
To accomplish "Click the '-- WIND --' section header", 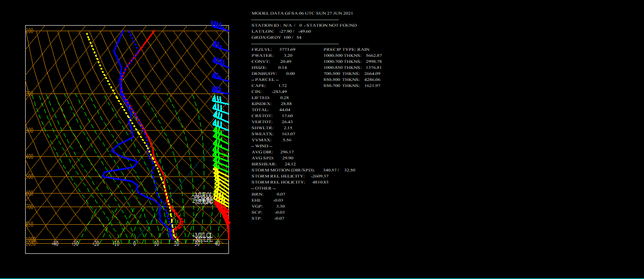I will pyautogui.click(x=263, y=146).
